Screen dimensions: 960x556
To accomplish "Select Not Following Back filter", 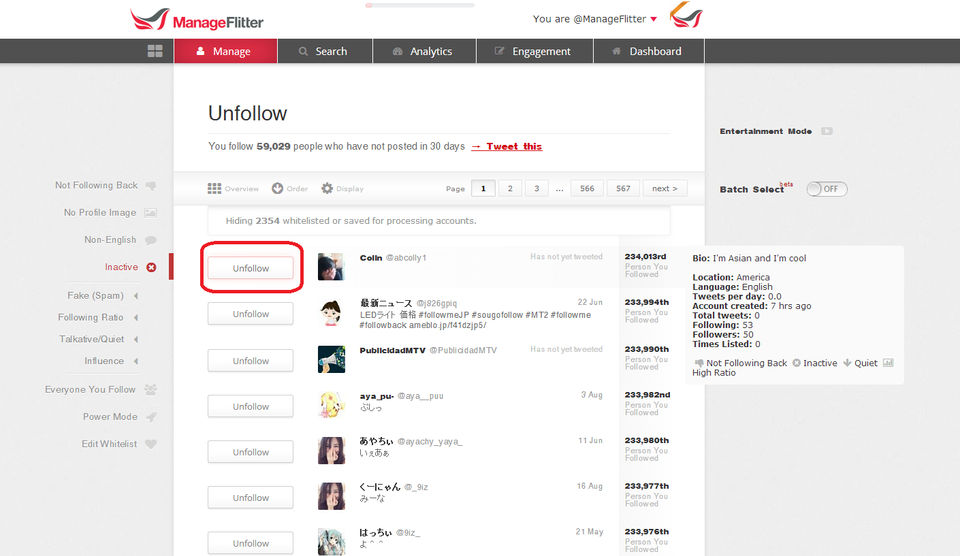I will click(96, 185).
